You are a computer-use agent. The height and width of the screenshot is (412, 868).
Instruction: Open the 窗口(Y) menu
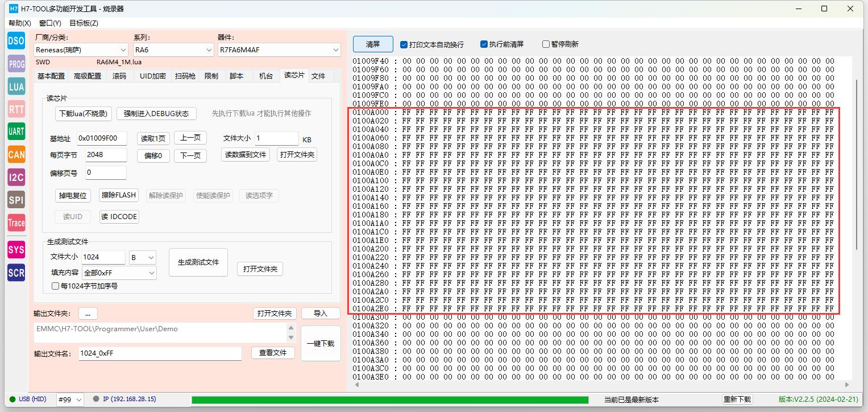point(50,23)
